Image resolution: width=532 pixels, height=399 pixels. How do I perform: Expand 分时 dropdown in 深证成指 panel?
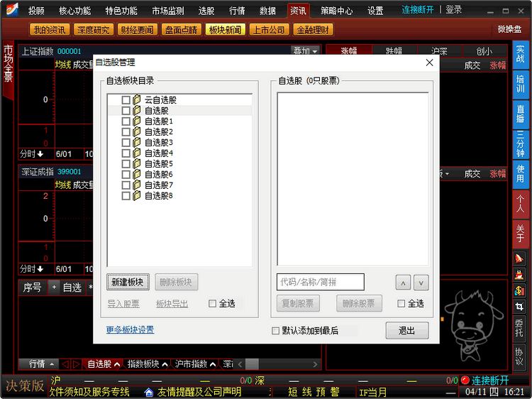31,269
